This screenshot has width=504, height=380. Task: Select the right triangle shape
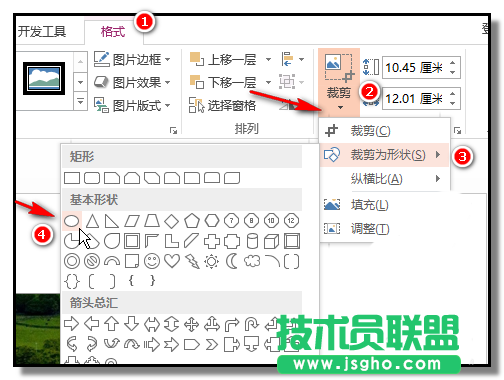coord(112,221)
